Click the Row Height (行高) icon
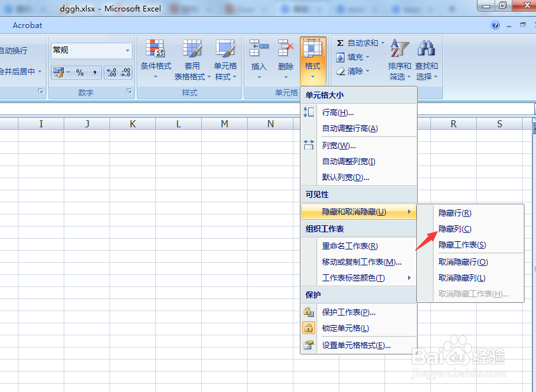 tap(309, 112)
